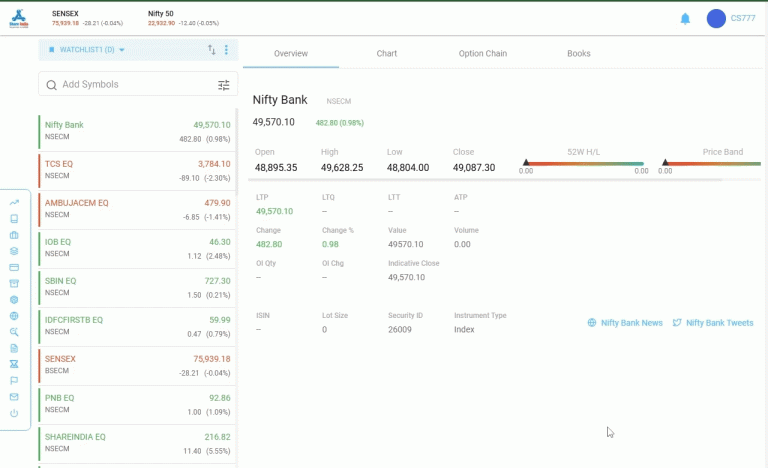Click the CS777 account name
This screenshot has height=468, width=768.
click(743, 18)
